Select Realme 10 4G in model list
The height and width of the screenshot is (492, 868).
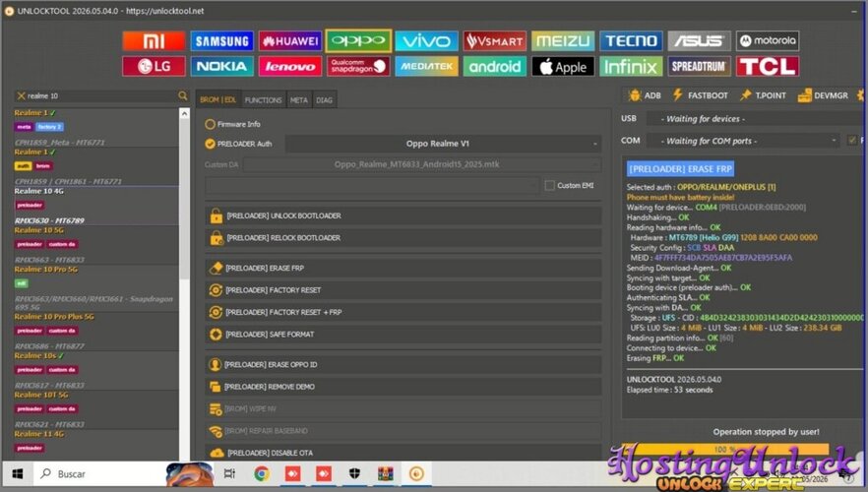tap(96, 206)
